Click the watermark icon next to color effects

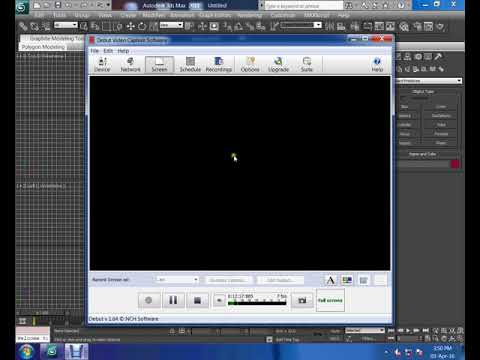click(364, 280)
